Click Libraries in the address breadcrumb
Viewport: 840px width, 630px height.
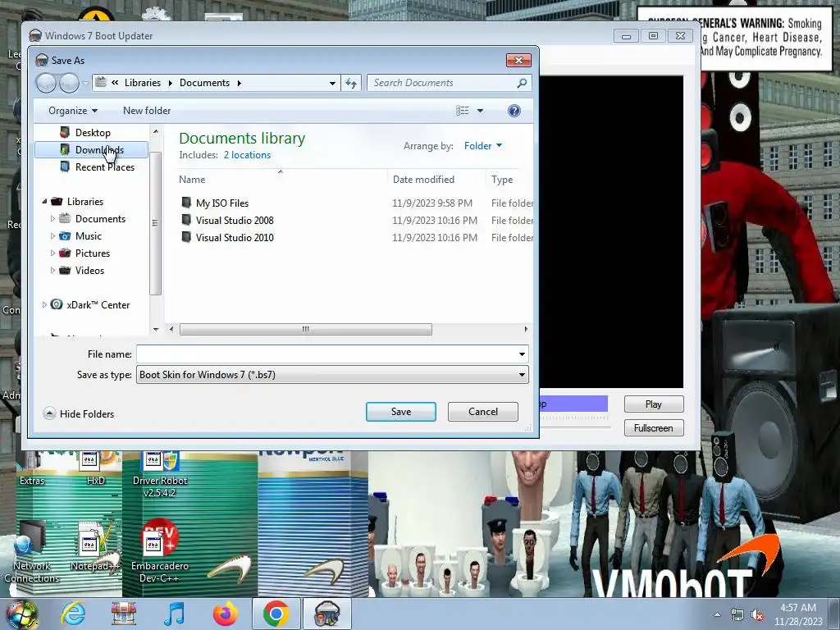tap(143, 83)
